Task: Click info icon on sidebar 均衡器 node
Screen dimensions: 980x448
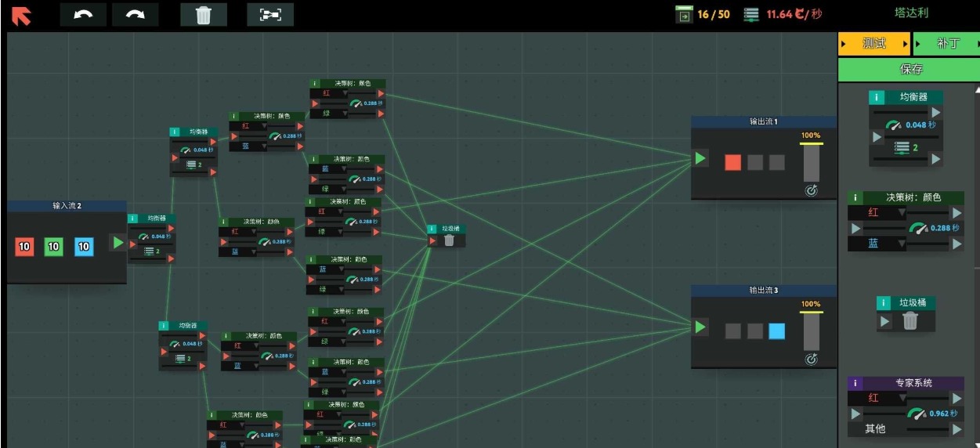Action: [x=877, y=97]
